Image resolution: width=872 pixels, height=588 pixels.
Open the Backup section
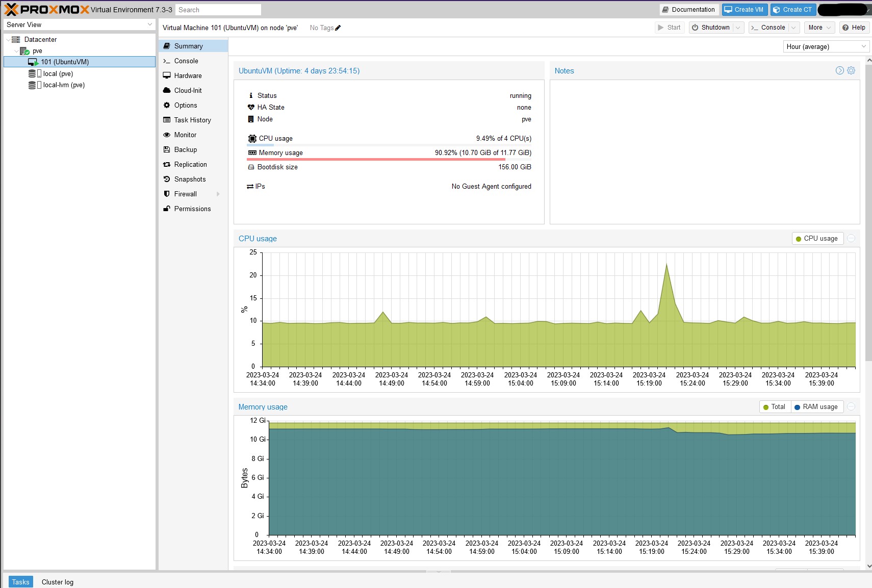(x=185, y=150)
